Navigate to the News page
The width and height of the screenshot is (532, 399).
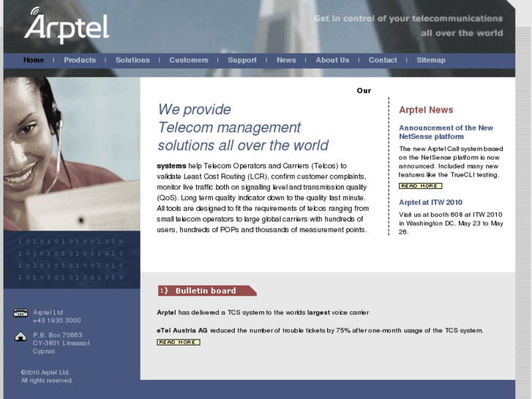286,60
